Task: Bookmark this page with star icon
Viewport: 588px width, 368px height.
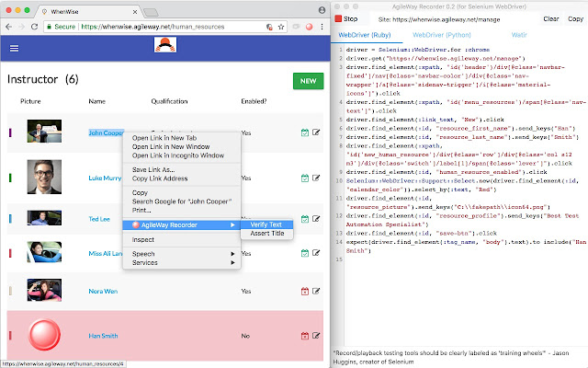Action: click(x=281, y=27)
